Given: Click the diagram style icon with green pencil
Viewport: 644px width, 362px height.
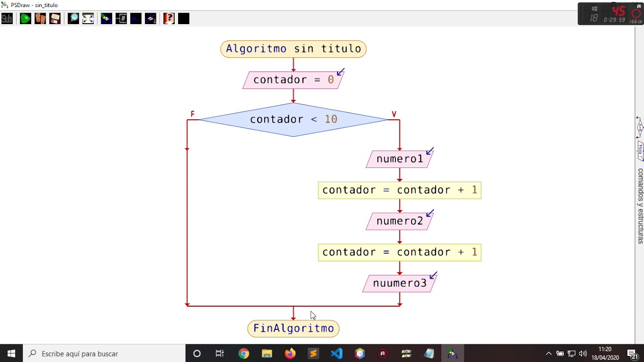Looking at the screenshot, I should pos(106,19).
